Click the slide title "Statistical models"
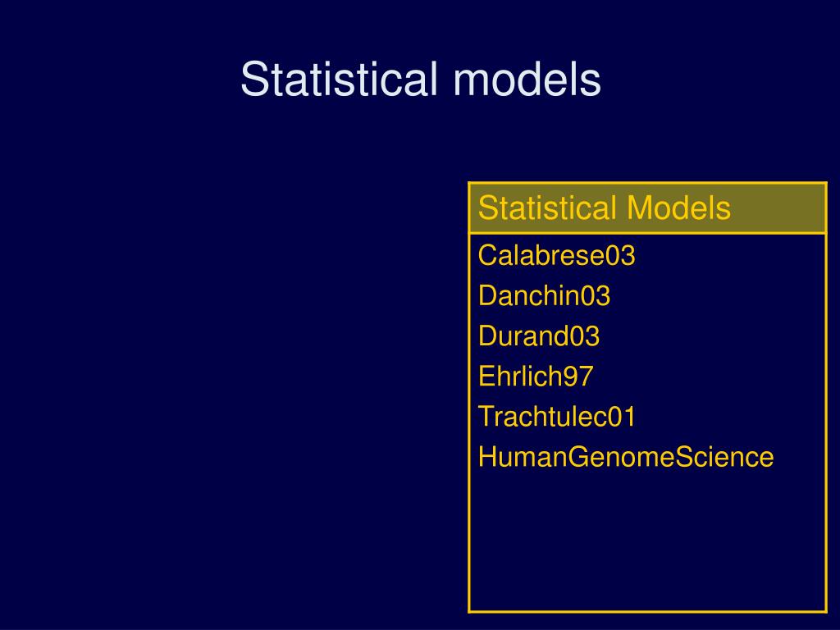The height and width of the screenshot is (630, 840). tap(421, 80)
